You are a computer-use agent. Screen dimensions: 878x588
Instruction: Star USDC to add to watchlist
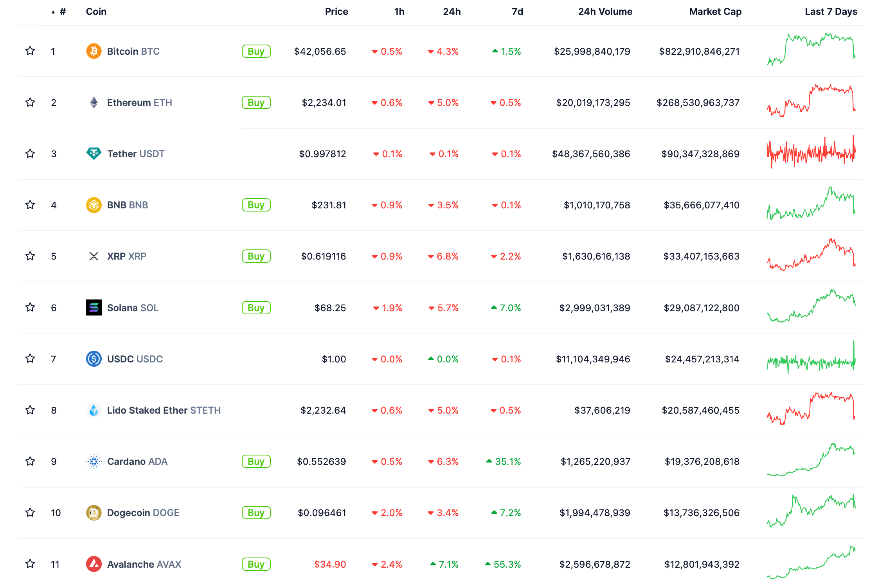click(x=30, y=359)
